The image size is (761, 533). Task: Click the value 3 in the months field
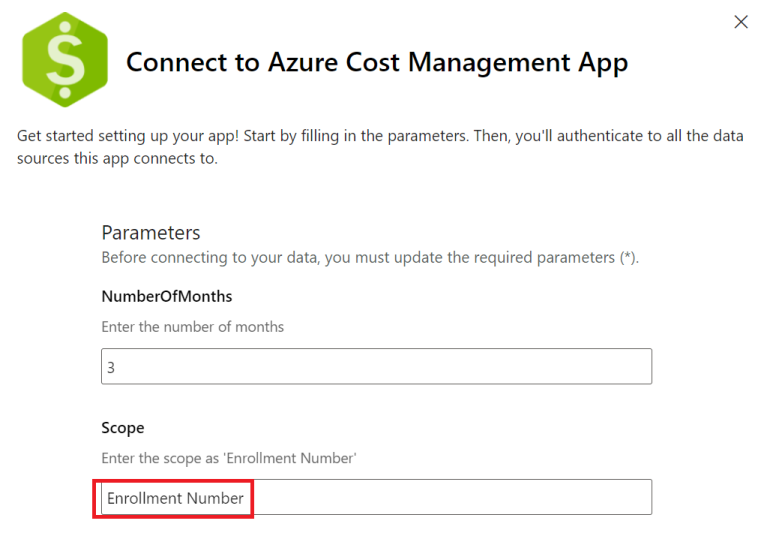111,368
